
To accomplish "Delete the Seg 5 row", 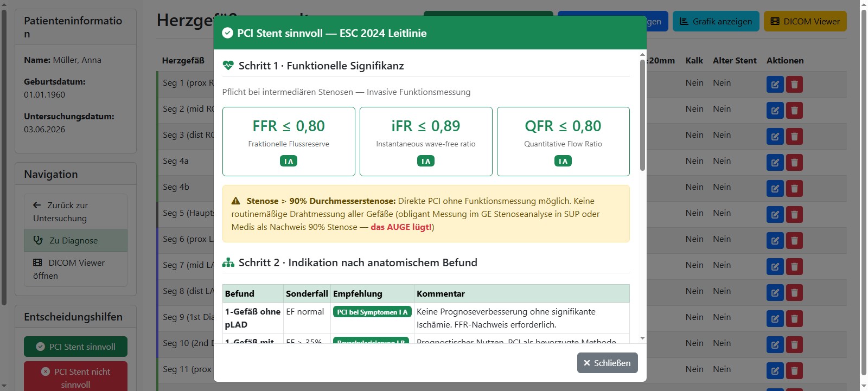I will point(794,215).
